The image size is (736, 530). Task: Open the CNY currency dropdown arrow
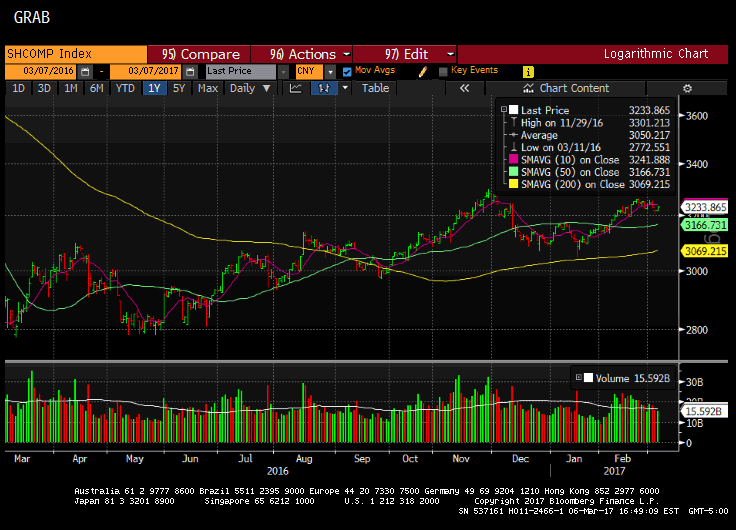[330, 72]
